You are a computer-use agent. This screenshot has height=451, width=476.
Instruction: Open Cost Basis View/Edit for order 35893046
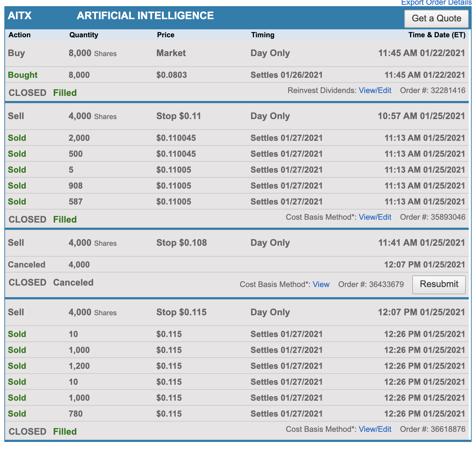pyautogui.click(x=375, y=217)
